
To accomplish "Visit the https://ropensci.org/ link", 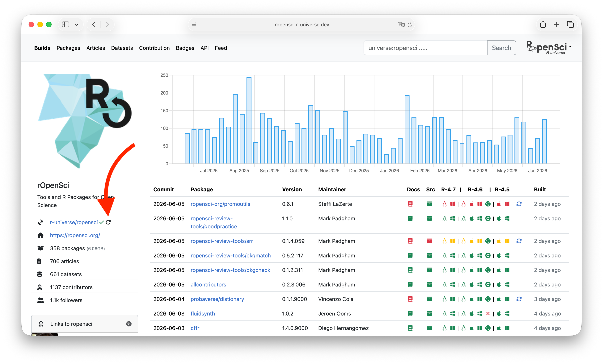I will click(x=75, y=235).
